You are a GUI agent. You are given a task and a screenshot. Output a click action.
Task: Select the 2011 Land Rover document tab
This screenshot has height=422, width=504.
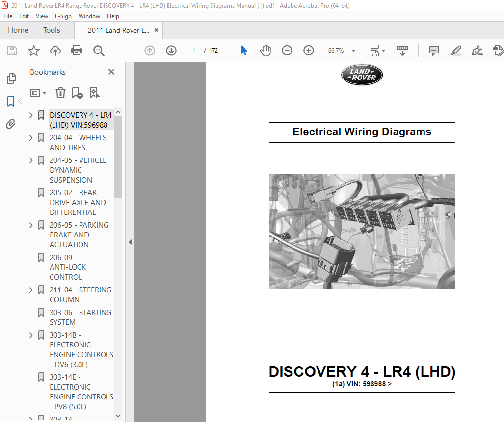tap(118, 30)
